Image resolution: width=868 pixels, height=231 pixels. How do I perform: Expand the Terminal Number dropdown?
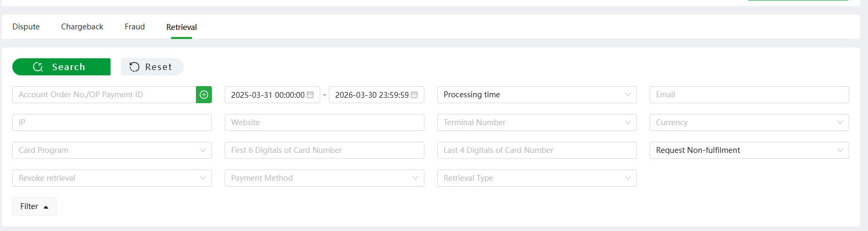coord(536,122)
